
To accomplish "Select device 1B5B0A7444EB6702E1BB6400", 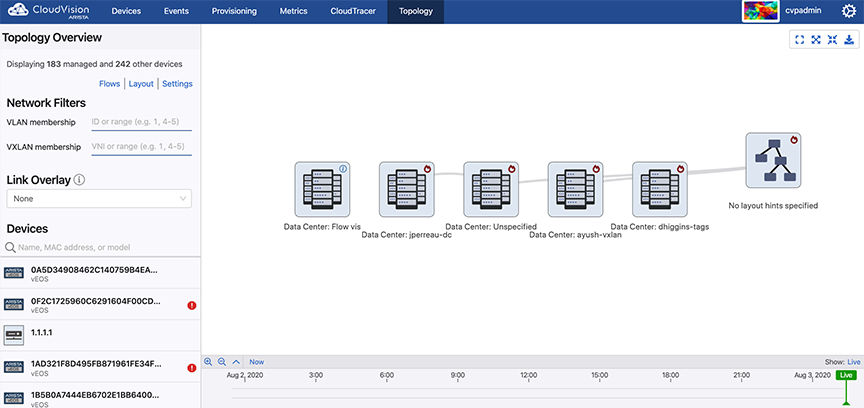I will [100, 395].
